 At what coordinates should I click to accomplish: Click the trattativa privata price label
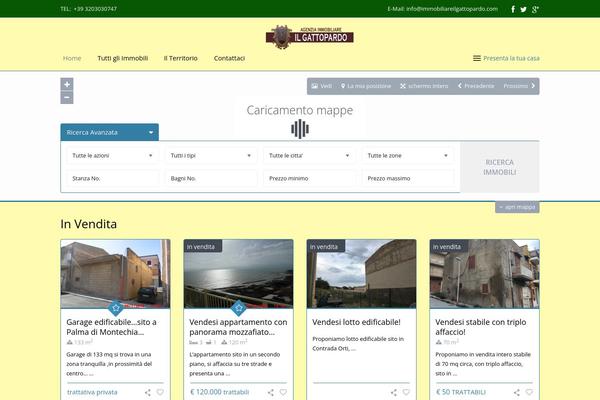pyautogui.click(x=92, y=392)
